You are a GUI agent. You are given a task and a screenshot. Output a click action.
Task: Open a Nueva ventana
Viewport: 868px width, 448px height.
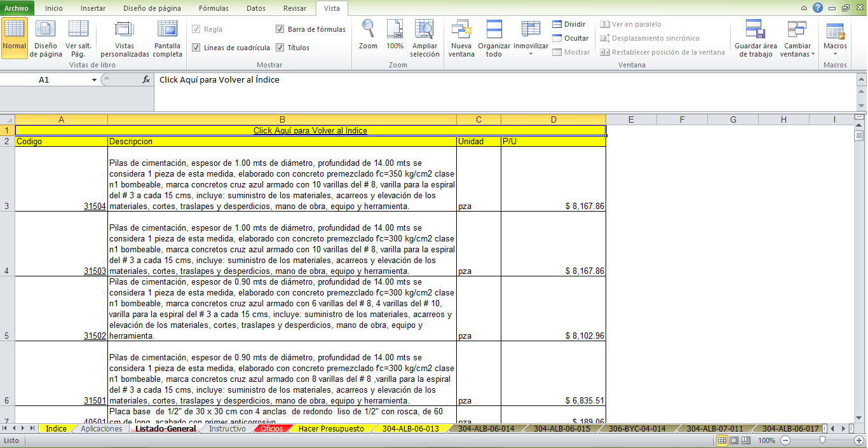(x=461, y=38)
